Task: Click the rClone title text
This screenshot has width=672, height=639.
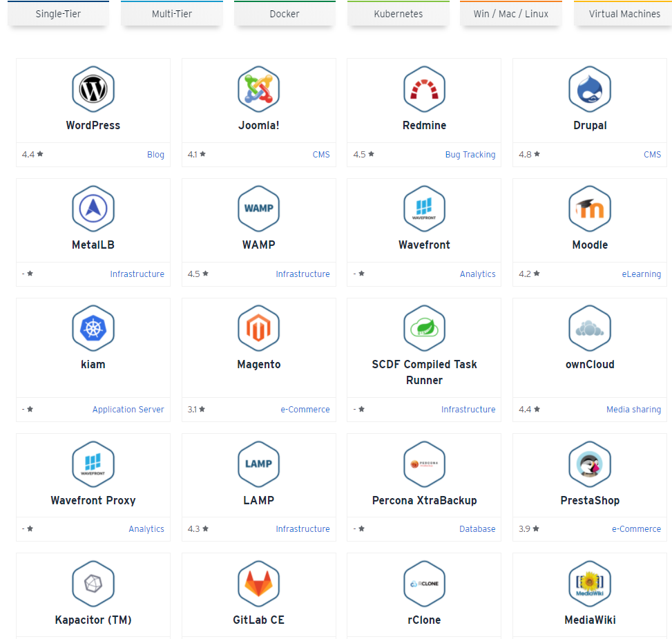Action: pyautogui.click(x=424, y=620)
